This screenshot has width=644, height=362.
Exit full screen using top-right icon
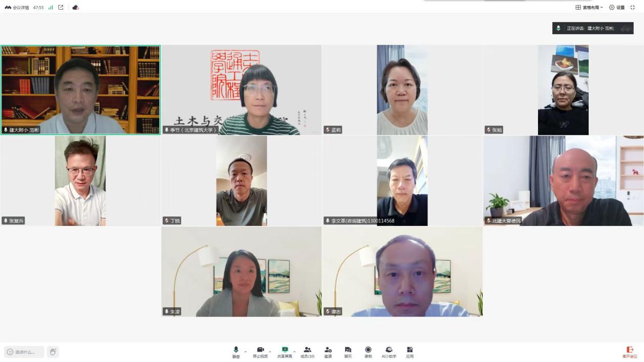coord(633,8)
